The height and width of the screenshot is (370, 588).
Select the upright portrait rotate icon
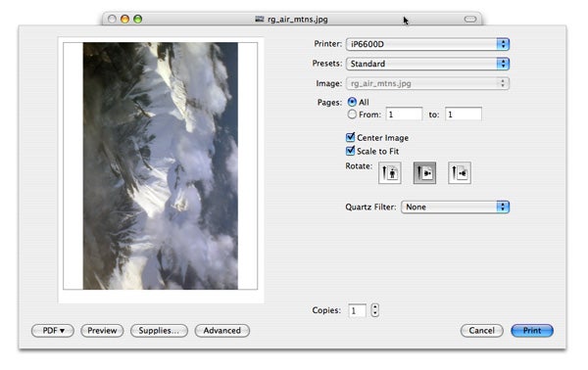tap(390, 172)
